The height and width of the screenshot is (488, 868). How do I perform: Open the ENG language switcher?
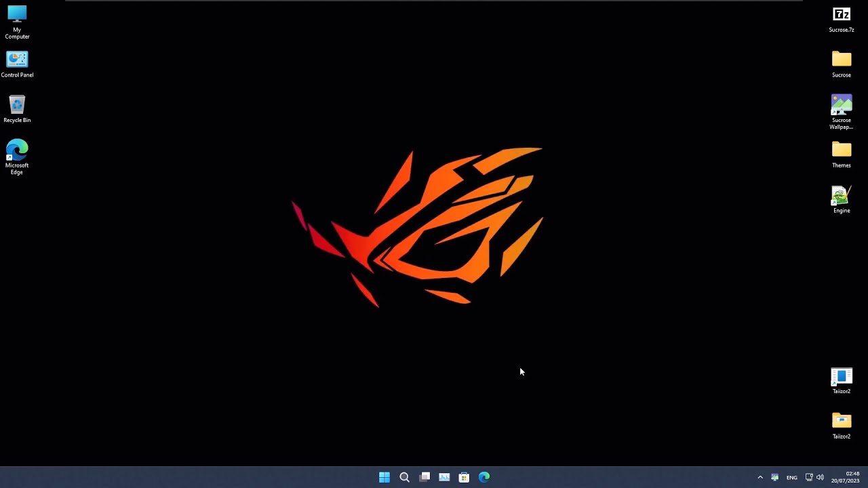(x=791, y=477)
